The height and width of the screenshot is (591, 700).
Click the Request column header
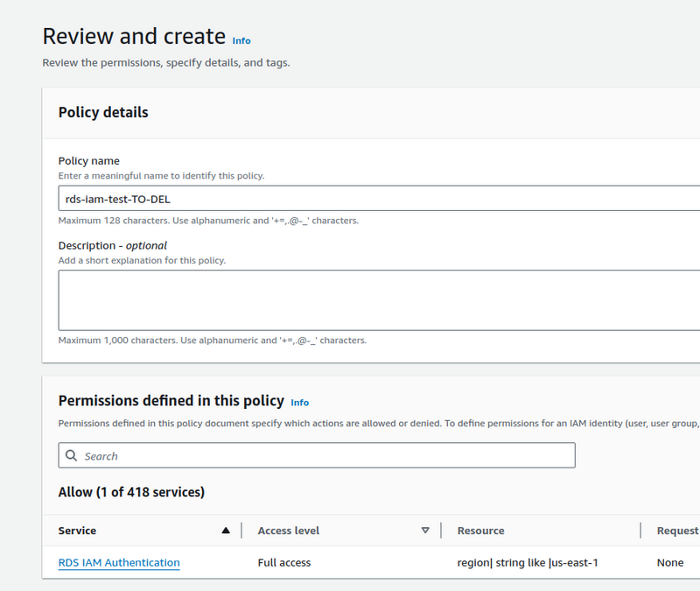(x=677, y=531)
